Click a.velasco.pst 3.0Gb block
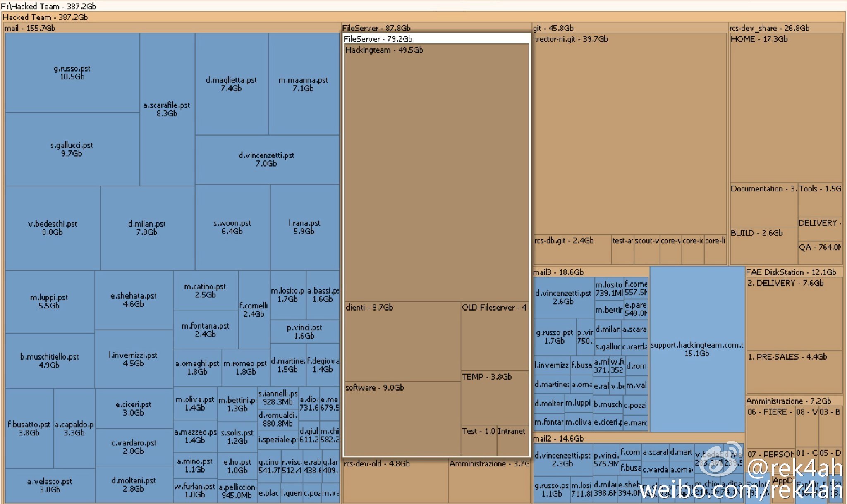 coord(50,485)
